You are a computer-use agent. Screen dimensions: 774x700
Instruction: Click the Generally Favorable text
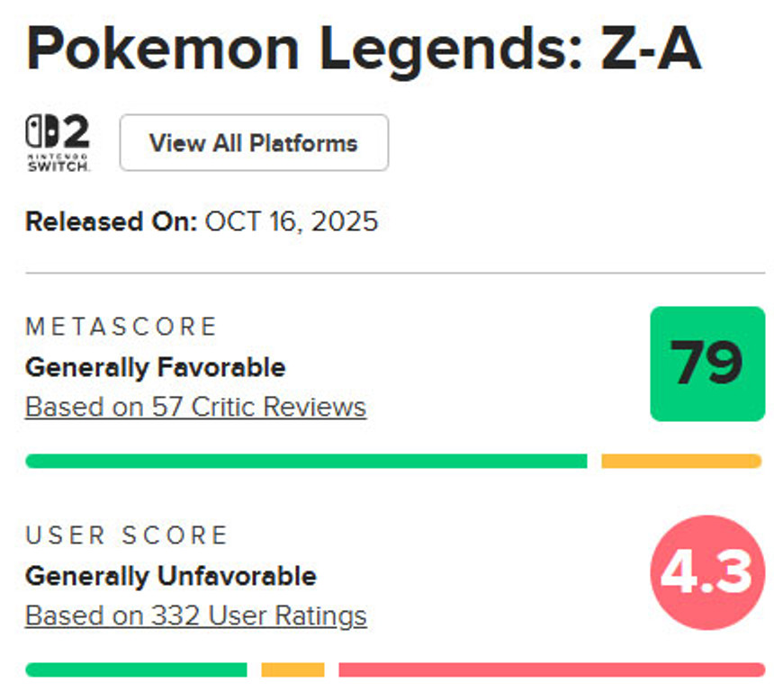point(155,367)
